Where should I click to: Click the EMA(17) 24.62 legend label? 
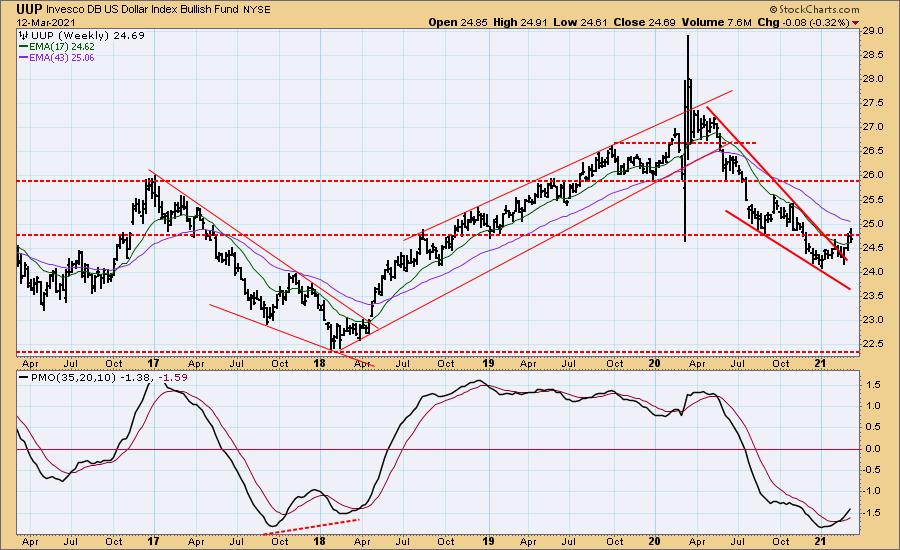click(61, 47)
